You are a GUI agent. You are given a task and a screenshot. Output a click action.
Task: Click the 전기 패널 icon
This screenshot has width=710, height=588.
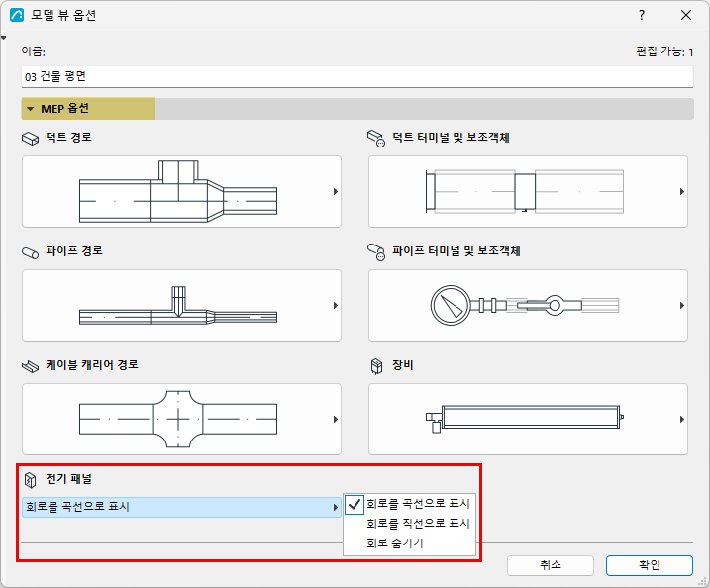[30, 480]
